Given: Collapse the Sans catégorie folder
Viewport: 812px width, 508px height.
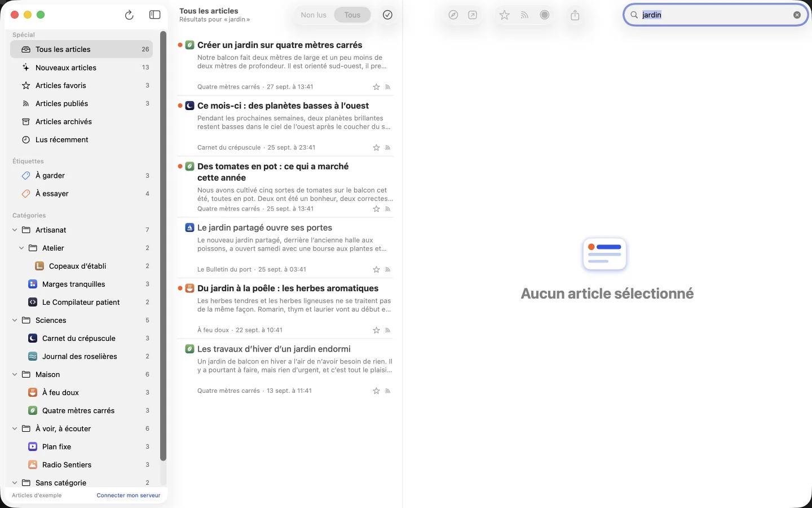Looking at the screenshot, I should (15, 483).
